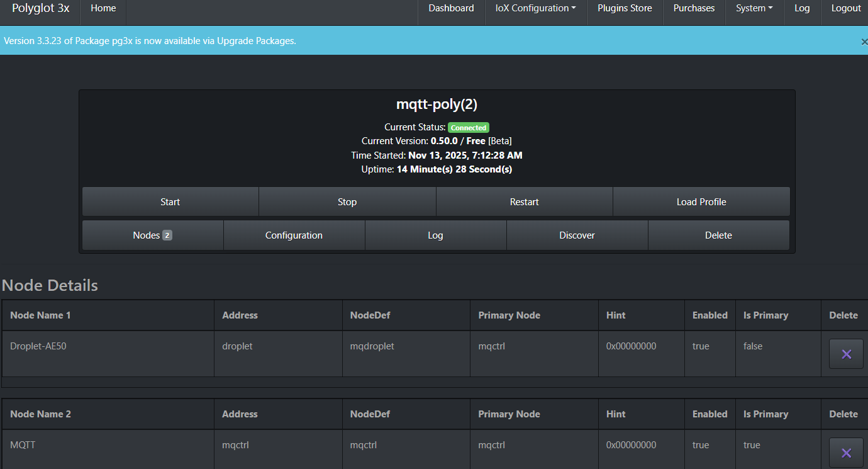The image size is (868, 469).
Task: Delete the Droplet-AE50 node with X icon
Action: tap(846, 354)
